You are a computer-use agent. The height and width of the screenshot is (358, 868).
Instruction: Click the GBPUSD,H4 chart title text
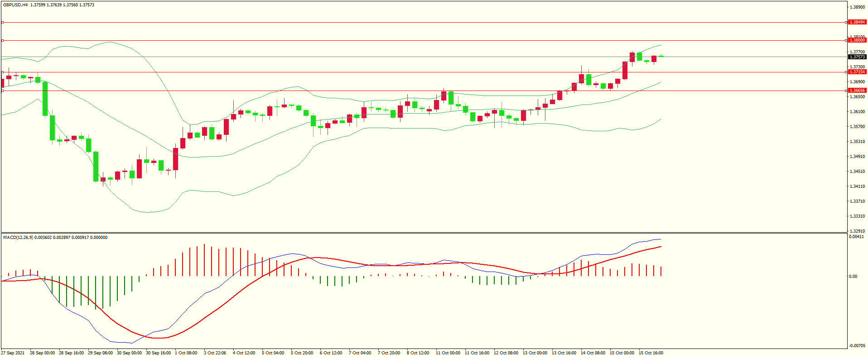[15, 5]
